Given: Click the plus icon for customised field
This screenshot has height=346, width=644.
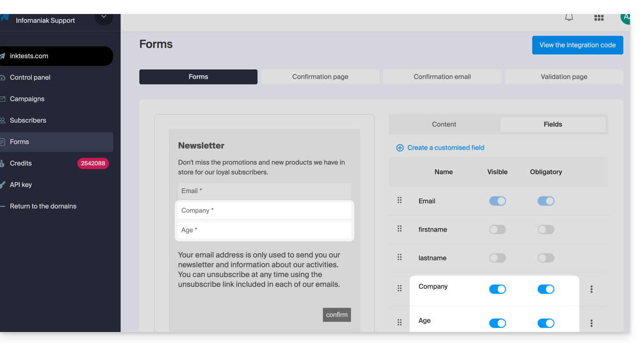Looking at the screenshot, I should [400, 148].
